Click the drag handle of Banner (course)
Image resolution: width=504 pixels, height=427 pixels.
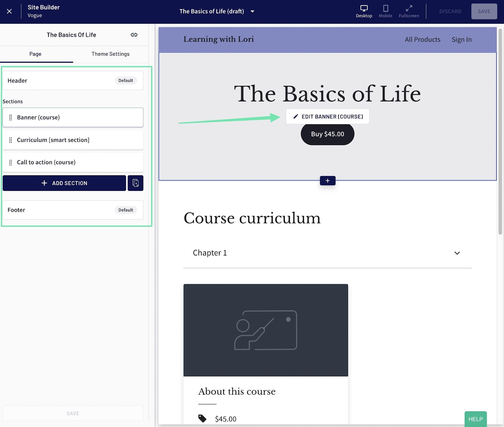tap(11, 117)
